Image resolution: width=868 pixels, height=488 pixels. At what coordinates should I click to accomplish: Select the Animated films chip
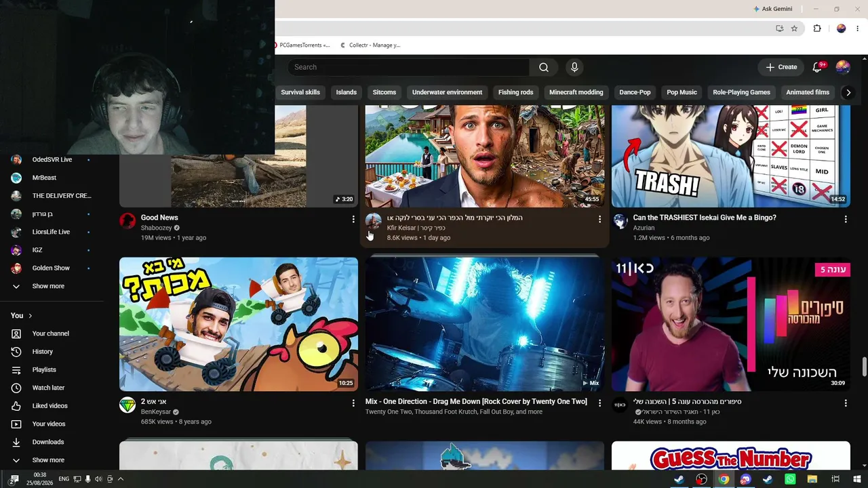pyautogui.click(x=808, y=92)
